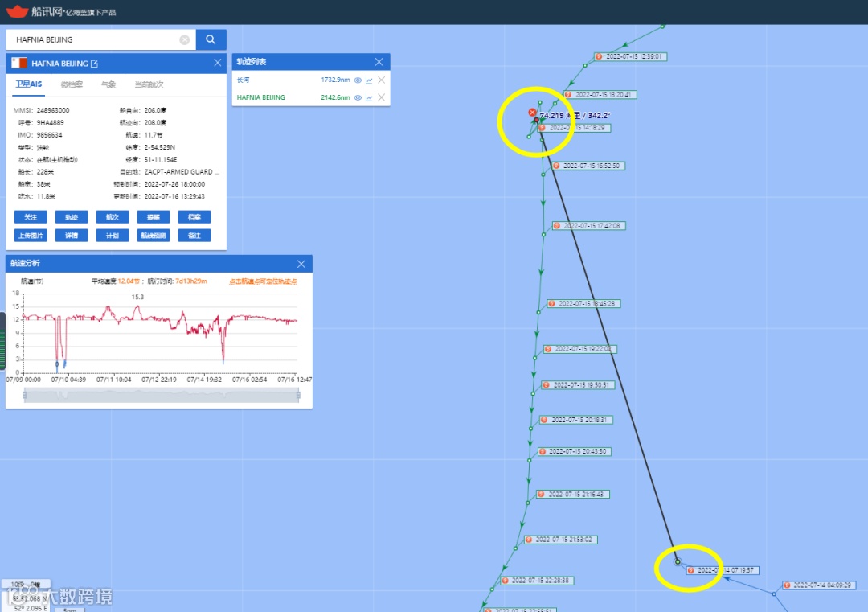Click track point 2022-07-15 16:52:50
Screen dimensions: 868x612
(588, 166)
